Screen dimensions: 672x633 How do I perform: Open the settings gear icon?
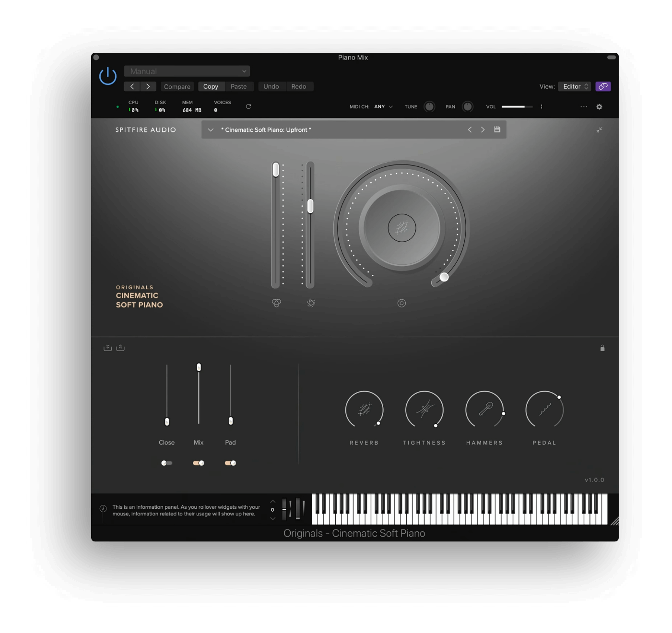click(x=599, y=106)
